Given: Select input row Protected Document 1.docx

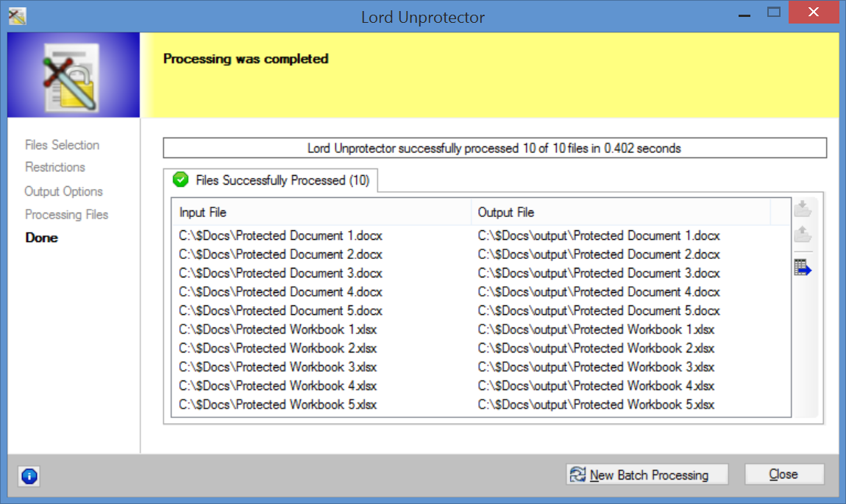Looking at the screenshot, I should (280, 235).
